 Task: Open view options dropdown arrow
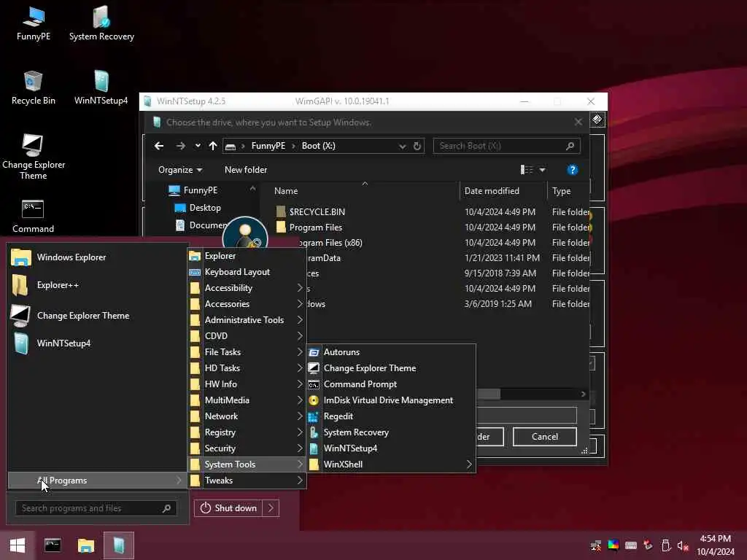[542, 170]
